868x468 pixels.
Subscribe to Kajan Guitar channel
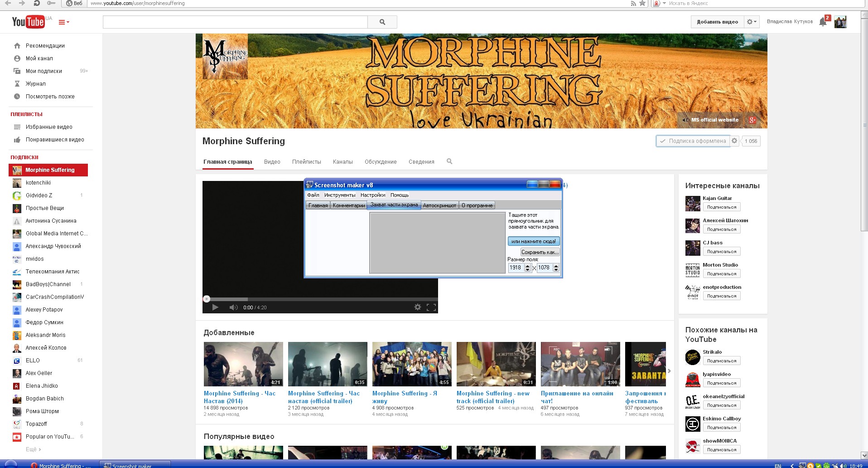(x=722, y=207)
